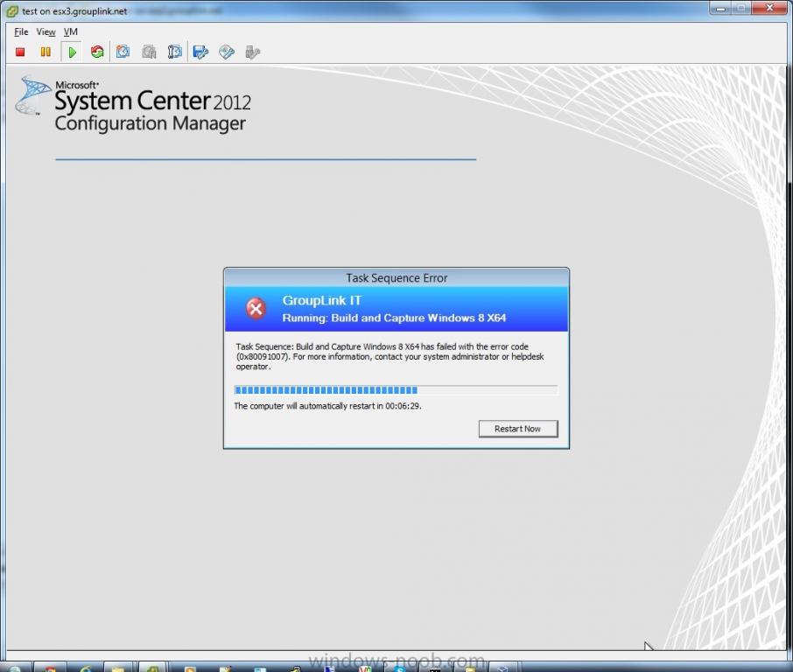Viewport: 793px width, 672px height.
Task: Click the Restart Now button
Action: (518, 429)
